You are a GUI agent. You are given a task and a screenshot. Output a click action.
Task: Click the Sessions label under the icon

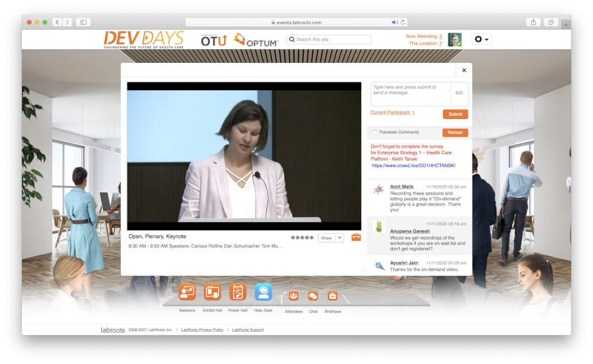coord(187,310)
